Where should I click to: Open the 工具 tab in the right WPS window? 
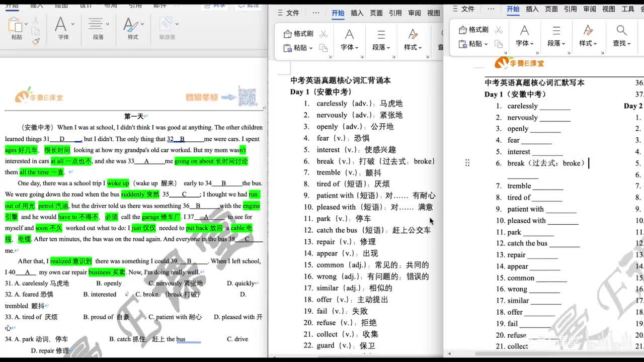(628, 9)
